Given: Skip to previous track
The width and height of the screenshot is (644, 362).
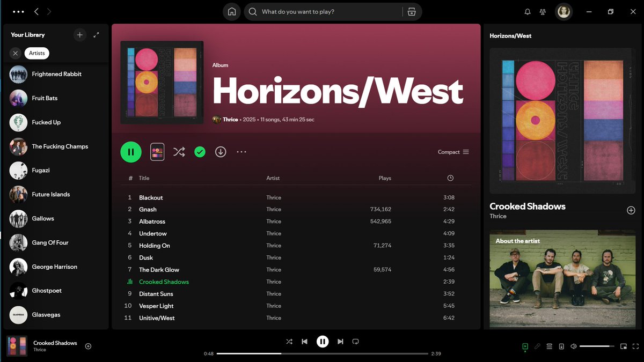Looking at the screenshot, I should click(x=304, y=342).
